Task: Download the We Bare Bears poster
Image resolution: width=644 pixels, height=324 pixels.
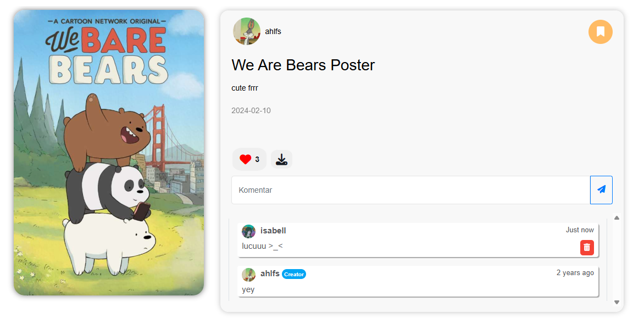Action: point(281,159)
